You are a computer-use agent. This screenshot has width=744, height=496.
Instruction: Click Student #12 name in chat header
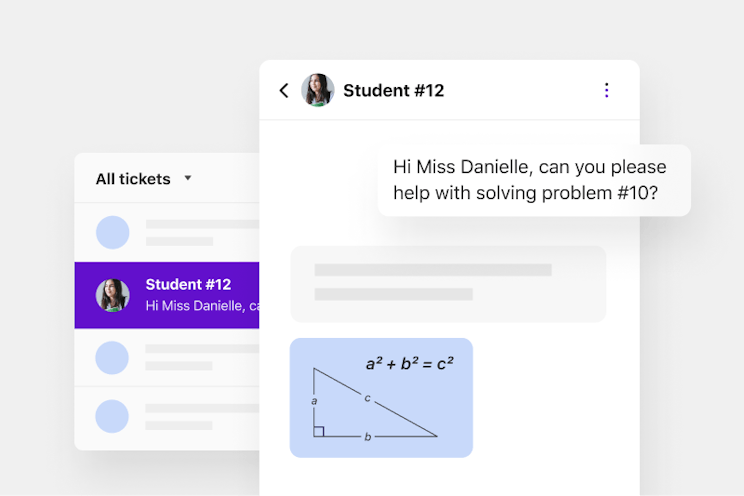click(x=393, y=91)
